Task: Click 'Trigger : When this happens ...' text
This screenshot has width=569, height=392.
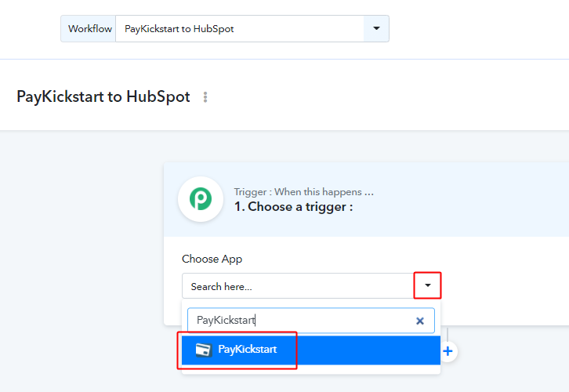Action: tap(304, 191)
